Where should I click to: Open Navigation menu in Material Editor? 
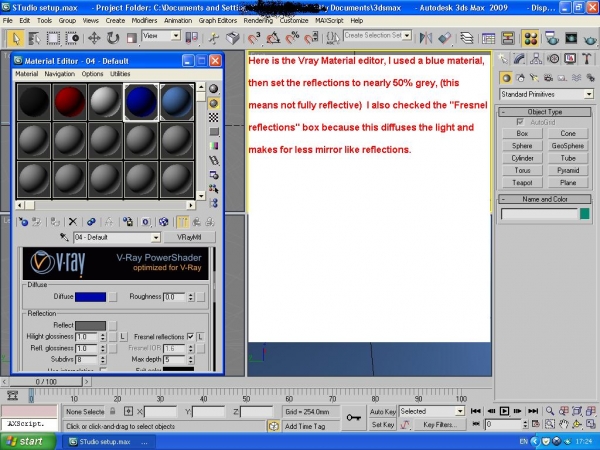59,74
